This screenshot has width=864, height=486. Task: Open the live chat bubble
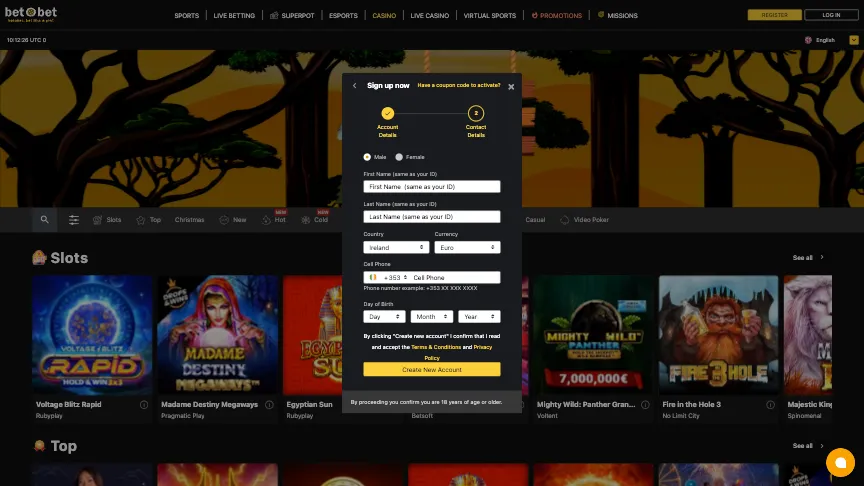tap(840, 462)
